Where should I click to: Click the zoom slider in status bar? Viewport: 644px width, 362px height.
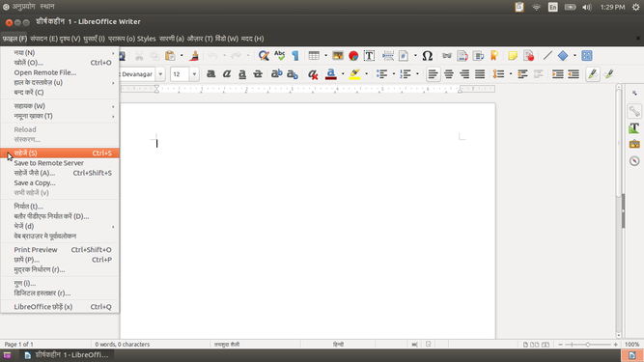coord(588,345)
